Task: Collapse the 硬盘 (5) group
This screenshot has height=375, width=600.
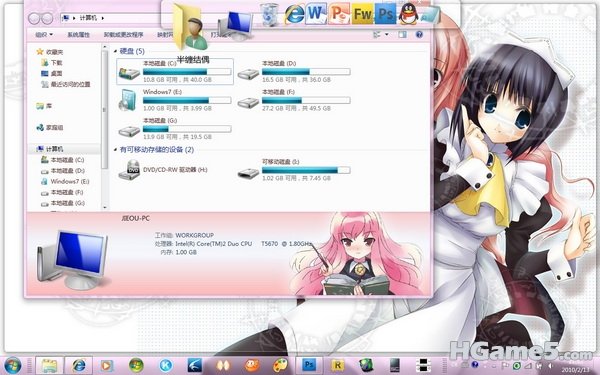Action: (116, 51)
